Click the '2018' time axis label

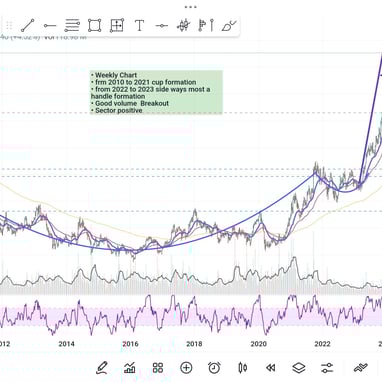[x=194, y=344]
